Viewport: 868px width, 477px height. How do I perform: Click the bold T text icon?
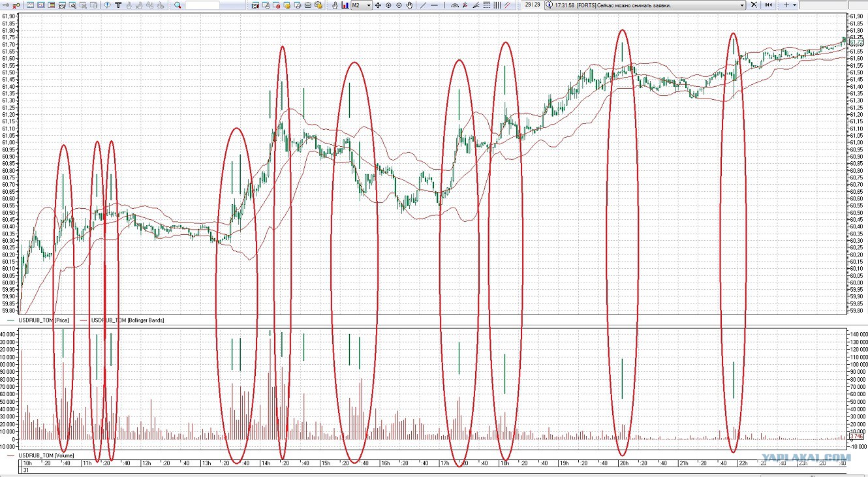118,5
